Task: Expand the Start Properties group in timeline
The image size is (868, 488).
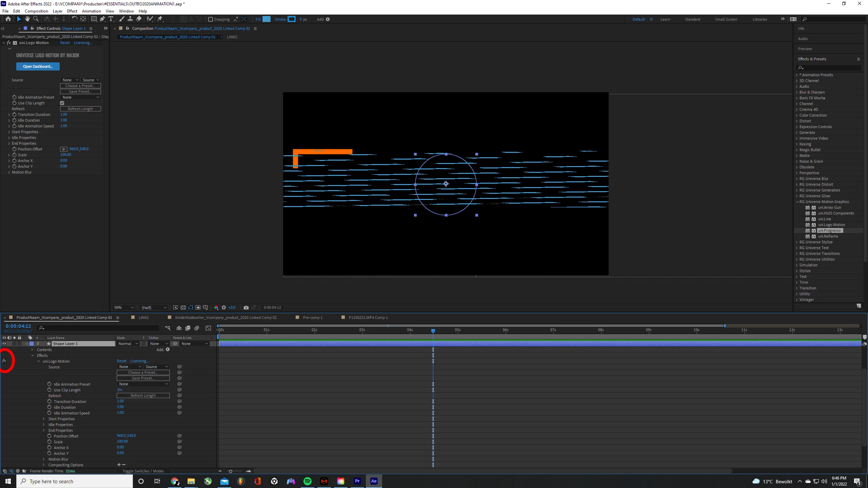Action: coord(44,419)
